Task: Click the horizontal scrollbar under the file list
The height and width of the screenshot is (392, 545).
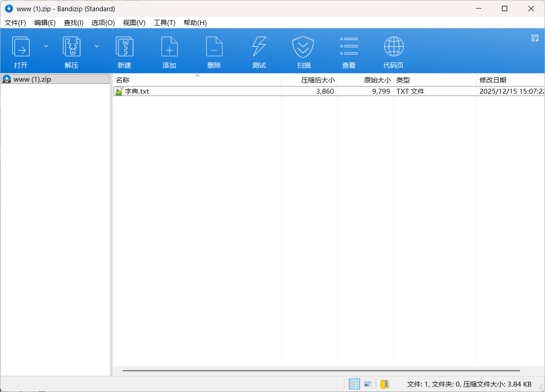Action: [x=321, y=371]
